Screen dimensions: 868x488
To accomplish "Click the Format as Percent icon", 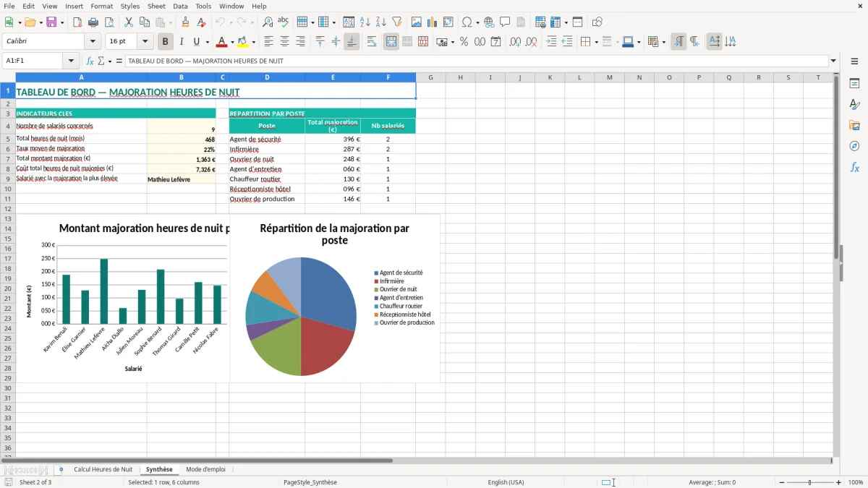I will coord(464,42).
